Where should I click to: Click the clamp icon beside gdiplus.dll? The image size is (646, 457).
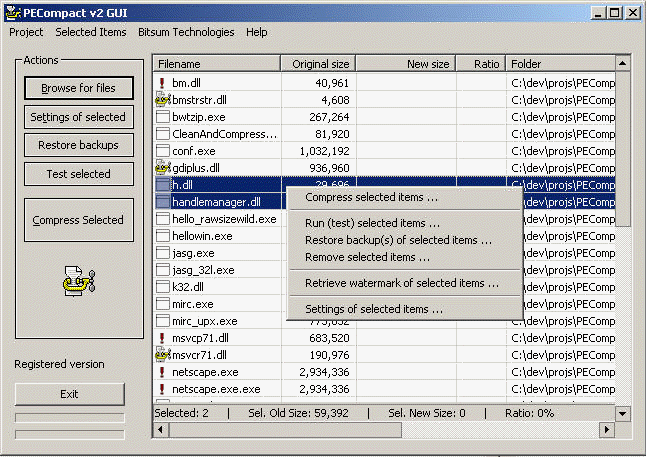(x=163, y=168)
